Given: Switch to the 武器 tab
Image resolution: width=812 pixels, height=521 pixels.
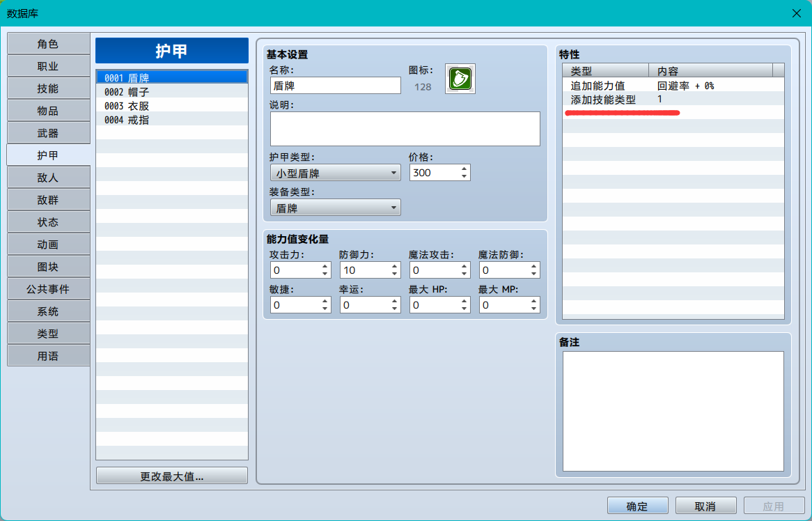Looking at the screenshot, I should pyautogui.click(x=48, y=133).
